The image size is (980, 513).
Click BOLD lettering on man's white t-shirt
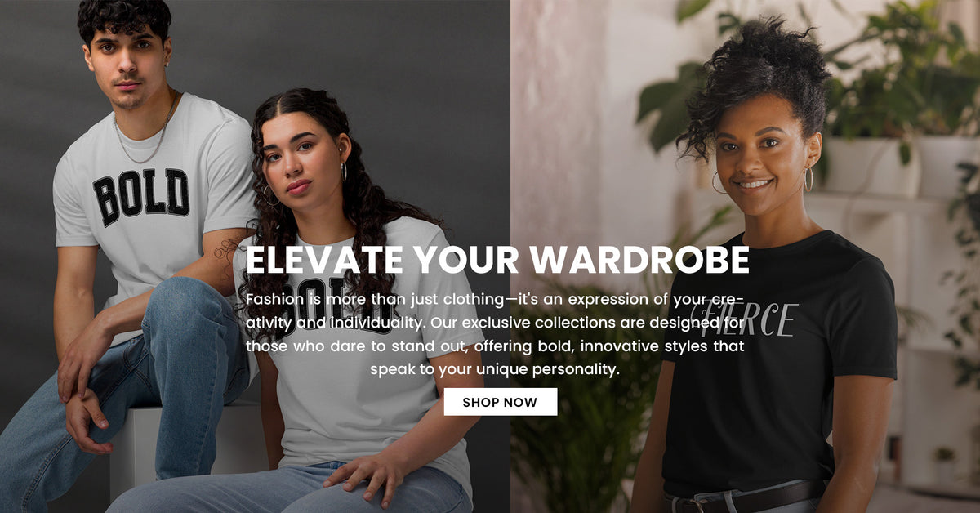click(x=141, y=197)
